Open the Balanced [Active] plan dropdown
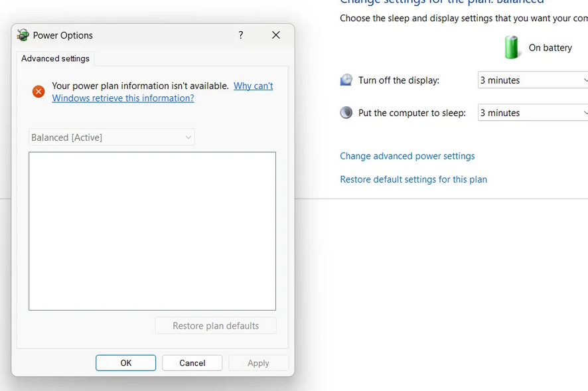The image size is (588, 391). point(111,137)
